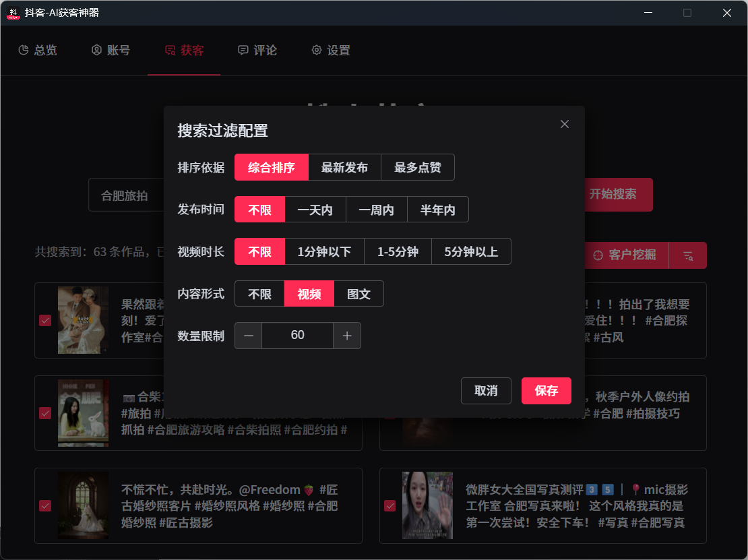The width and height of the screenshot is (748, 560).
Task: Click the plus icon to increase 数量限制
Action: [347, 335]
